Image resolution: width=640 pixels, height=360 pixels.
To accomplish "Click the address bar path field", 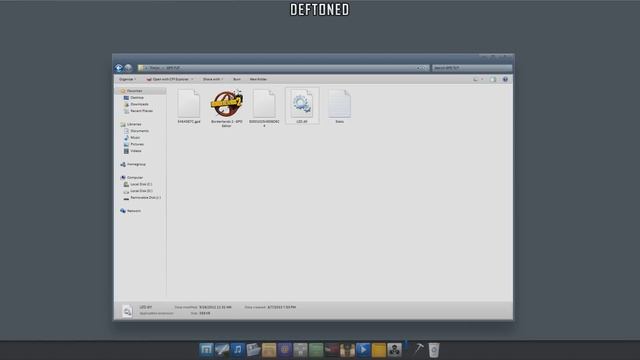I will pyautogui.click(x=283, y=68).
